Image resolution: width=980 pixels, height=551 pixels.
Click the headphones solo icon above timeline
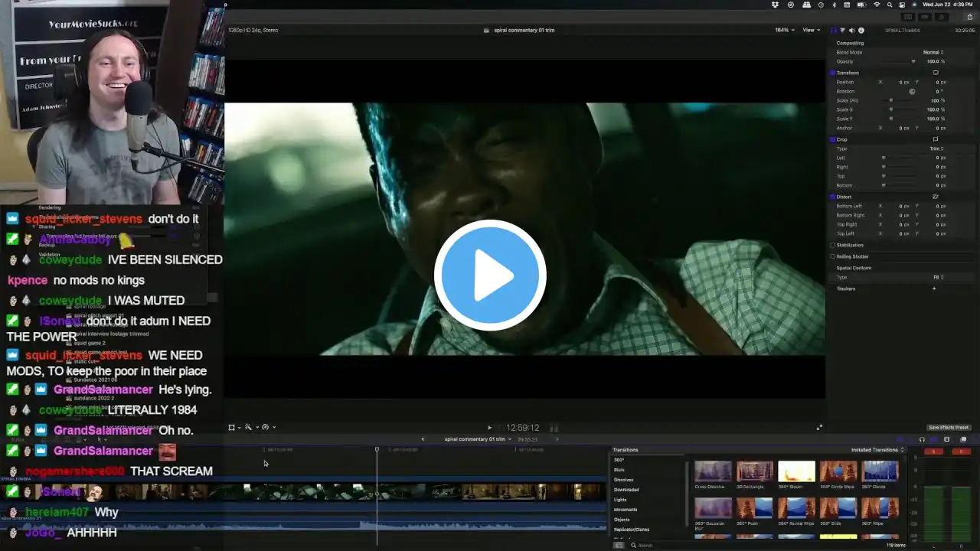tap(922, 439)
